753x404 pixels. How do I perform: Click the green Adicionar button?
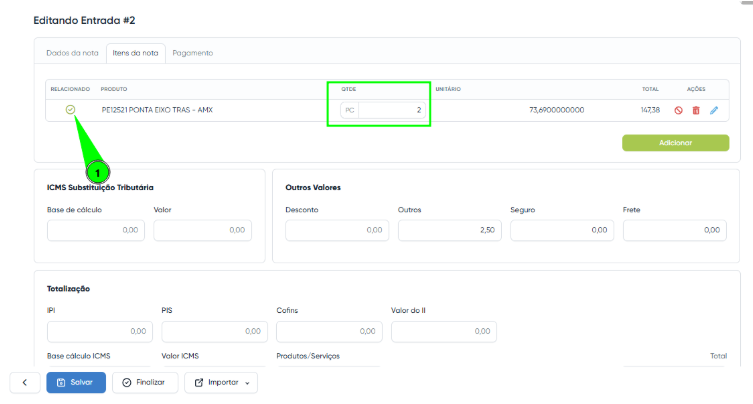click(675, 143)
